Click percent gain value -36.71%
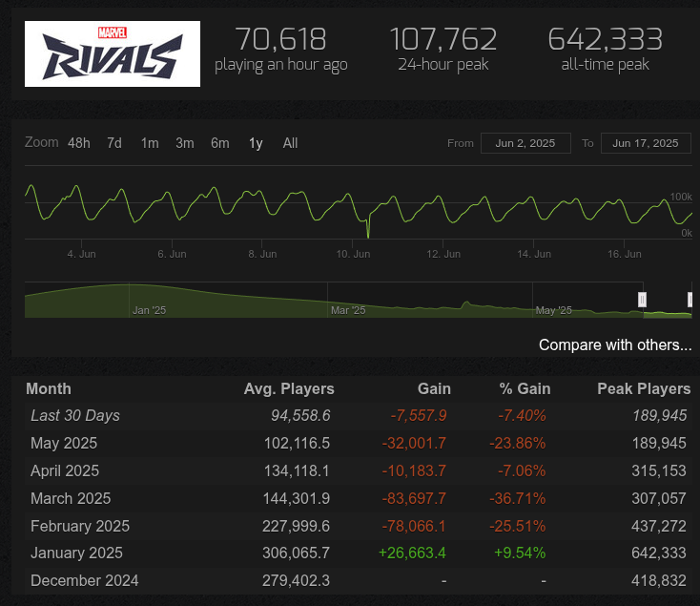 518,498
